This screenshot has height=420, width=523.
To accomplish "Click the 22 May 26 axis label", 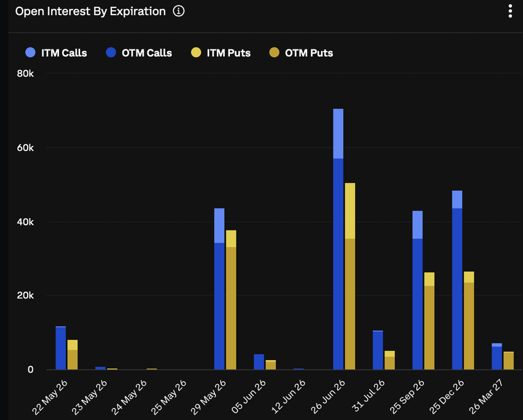I will pyautogui.click(x=50, y=398).
